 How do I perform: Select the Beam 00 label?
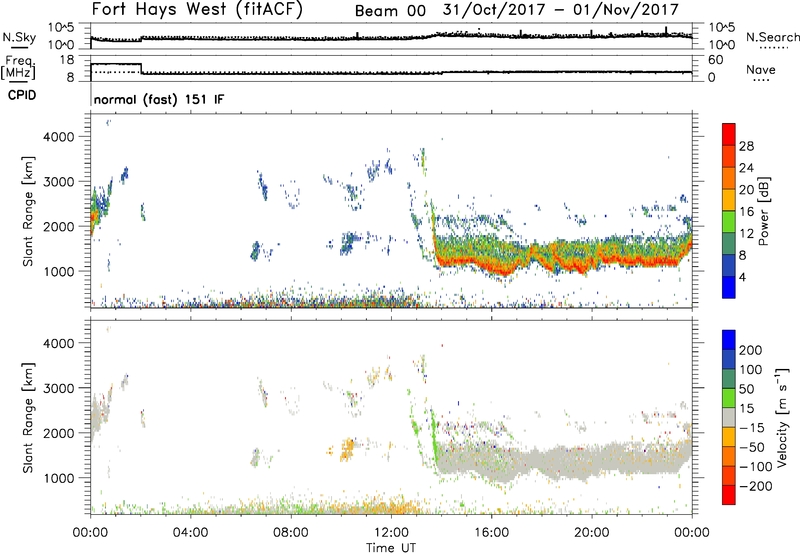(x=390, y=11)
